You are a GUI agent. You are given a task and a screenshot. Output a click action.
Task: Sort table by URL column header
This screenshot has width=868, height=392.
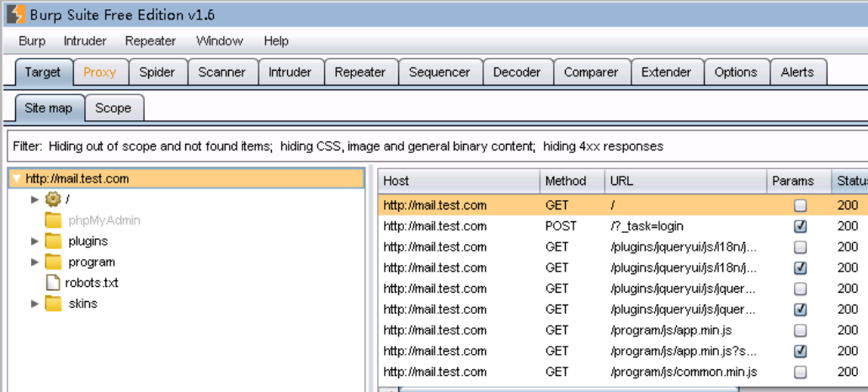coord(686,182)
